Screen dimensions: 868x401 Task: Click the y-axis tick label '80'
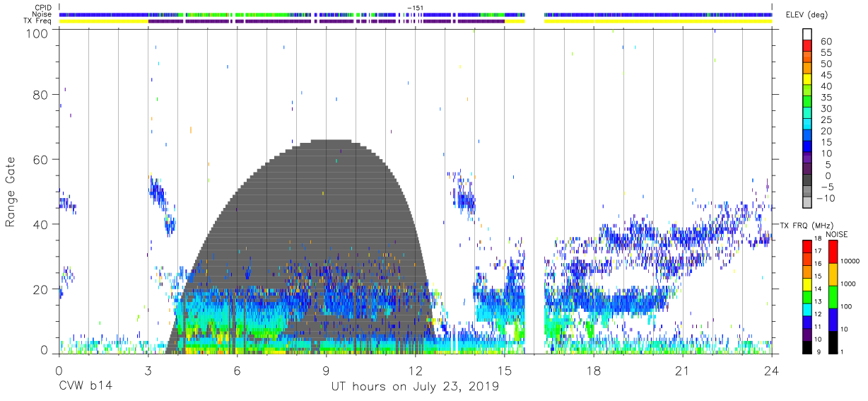[40, 95]
